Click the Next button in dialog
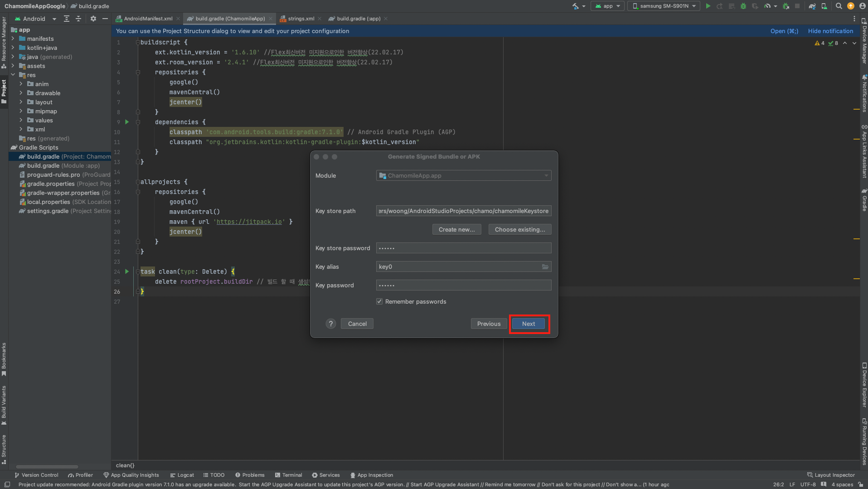Image resolution: width=868 pixels, height=489 pixels. pos(529,324)
